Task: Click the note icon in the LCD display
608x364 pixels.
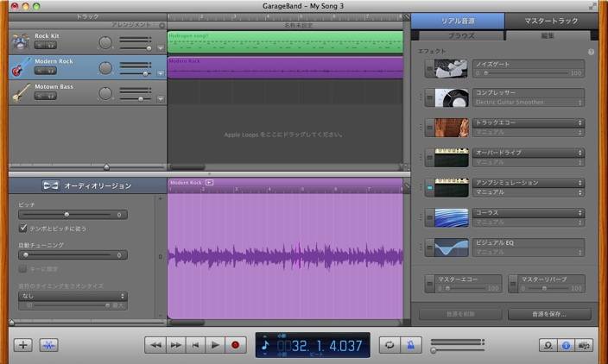Action: coord(265,345)
